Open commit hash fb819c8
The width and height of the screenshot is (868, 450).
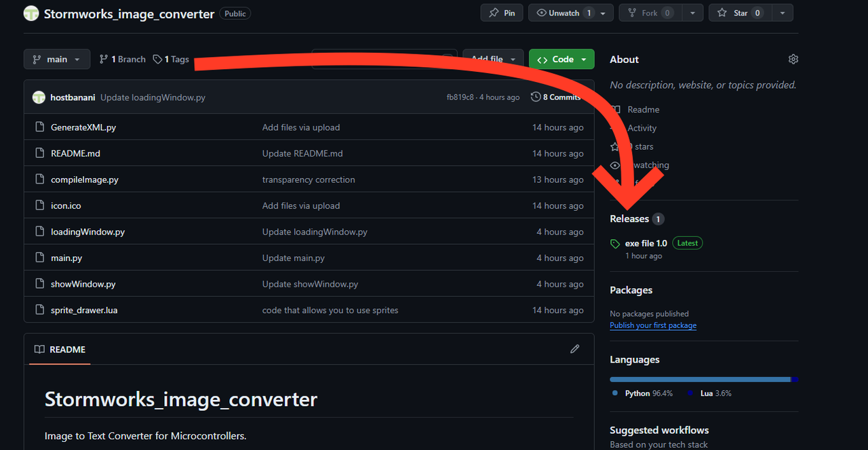(460, 97)
